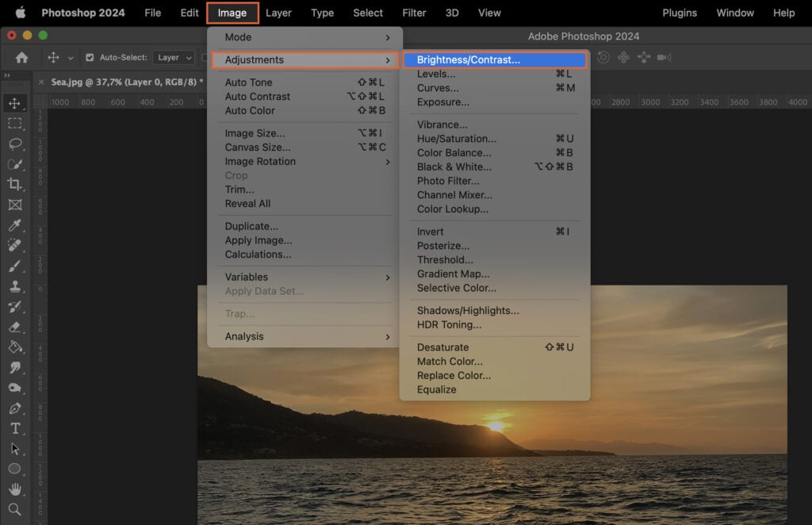Select the Hand tool
Viewport: 812px width, 525px height.
coord(16,489)
